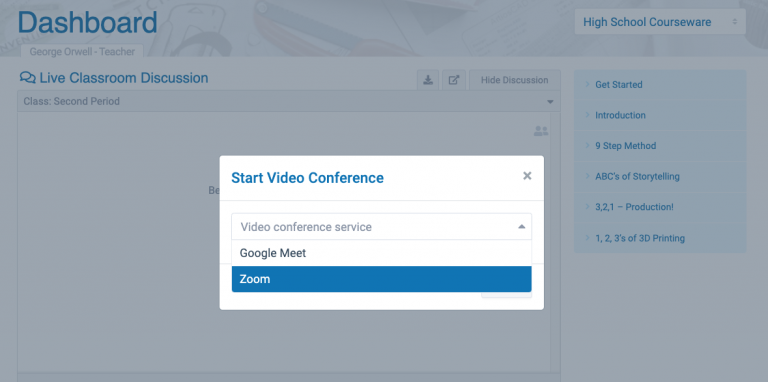
Task: Show classroom participants icon
Action: (541, 131)
